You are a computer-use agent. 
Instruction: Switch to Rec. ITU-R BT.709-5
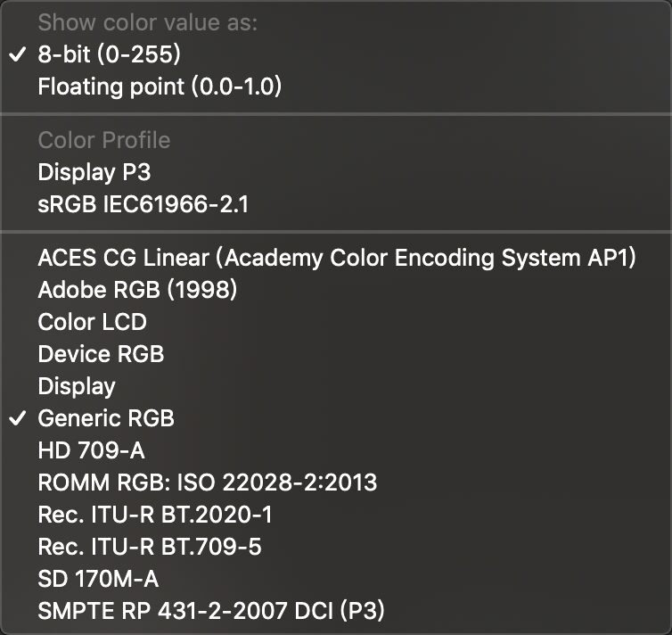[x=150, y=547]
